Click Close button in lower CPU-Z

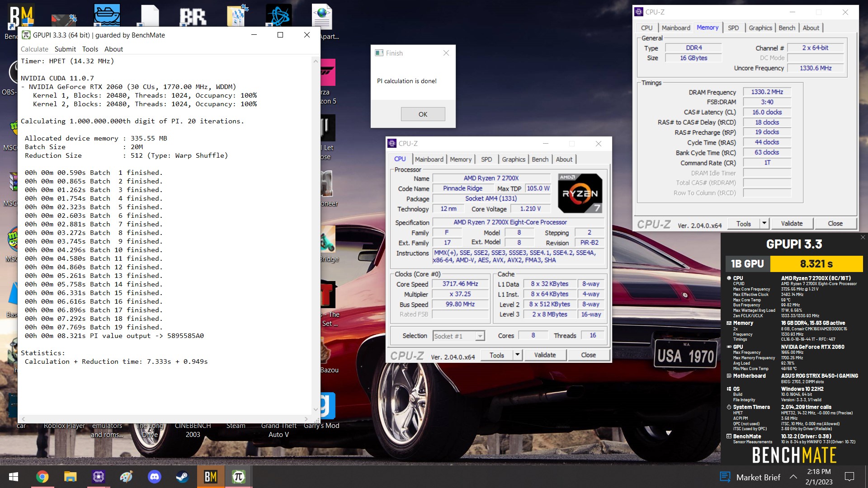point(588,355)
